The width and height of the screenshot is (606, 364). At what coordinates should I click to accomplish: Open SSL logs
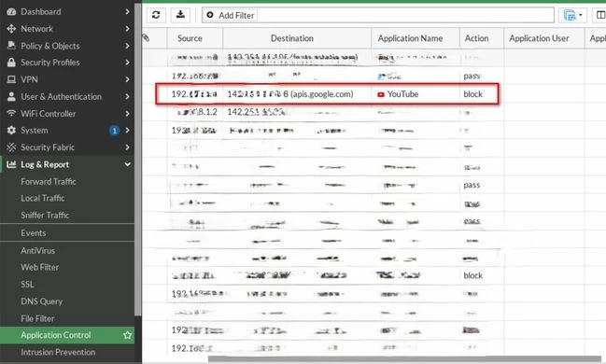point(27,284)
